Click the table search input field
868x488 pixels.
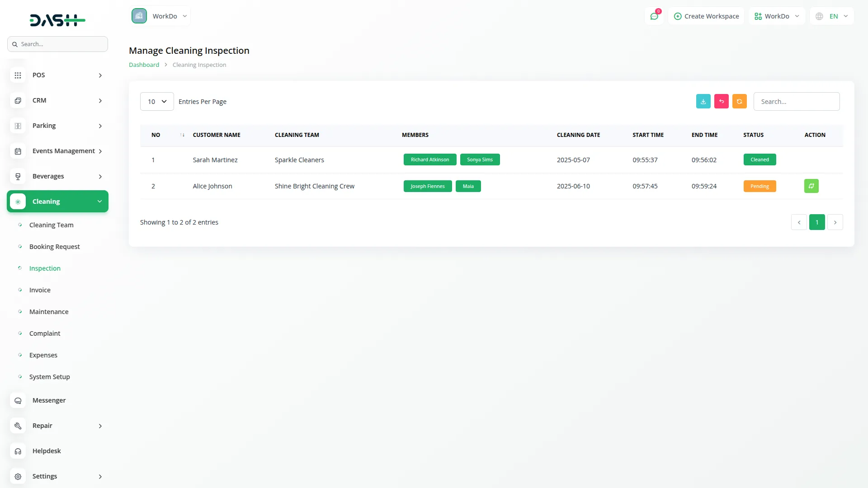[796, 102]
